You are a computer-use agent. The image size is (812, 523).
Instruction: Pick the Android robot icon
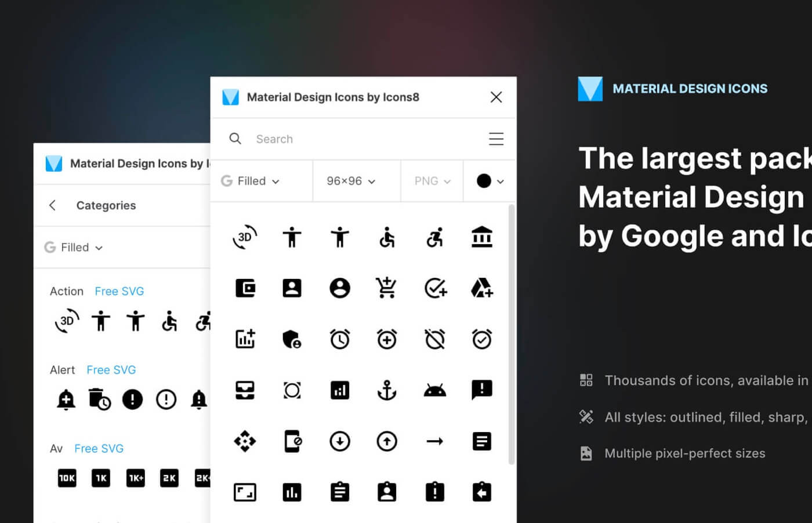(x=435, y=390)
